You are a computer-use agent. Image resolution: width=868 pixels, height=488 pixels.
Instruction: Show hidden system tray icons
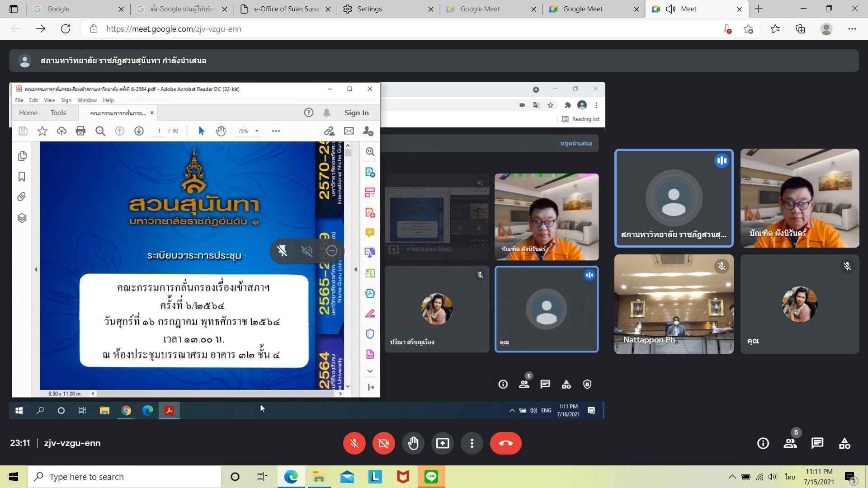click(x=731, y=477)
